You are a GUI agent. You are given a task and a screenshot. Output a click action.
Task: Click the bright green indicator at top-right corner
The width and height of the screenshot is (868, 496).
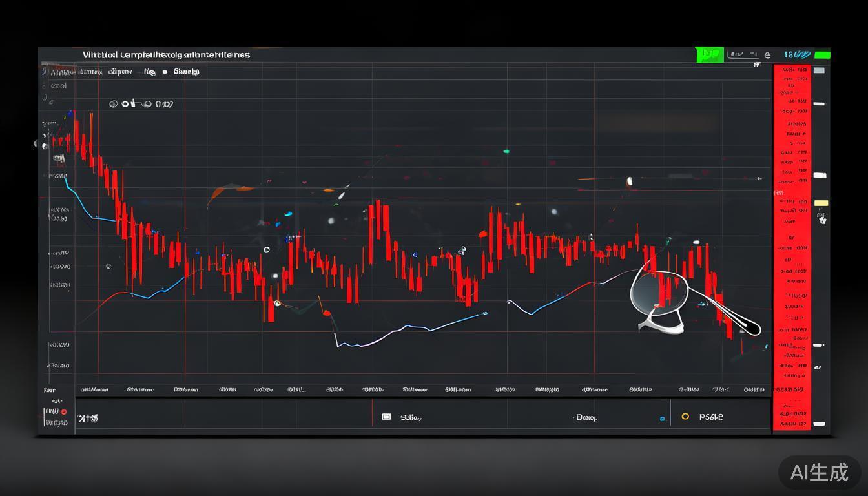(822, 56)
